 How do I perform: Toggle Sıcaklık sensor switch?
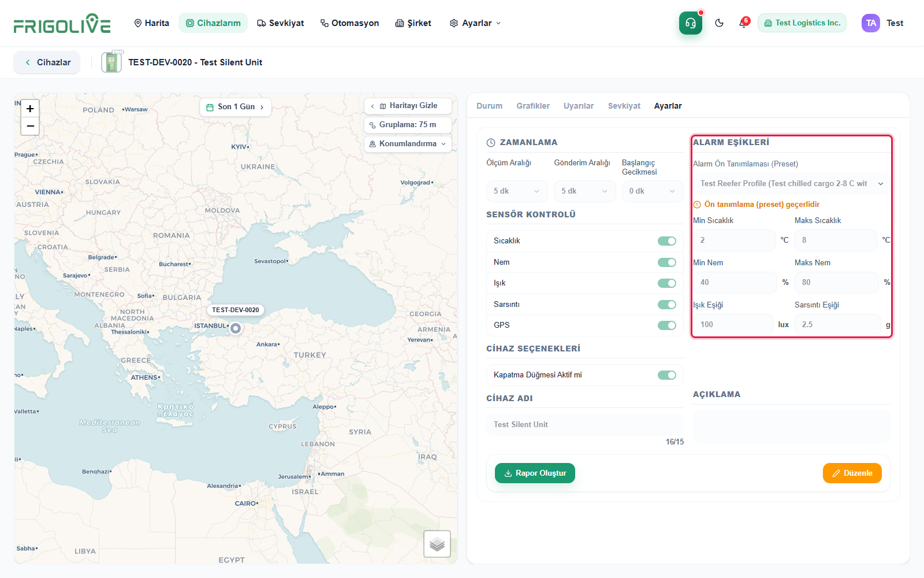tap(667, 241)
